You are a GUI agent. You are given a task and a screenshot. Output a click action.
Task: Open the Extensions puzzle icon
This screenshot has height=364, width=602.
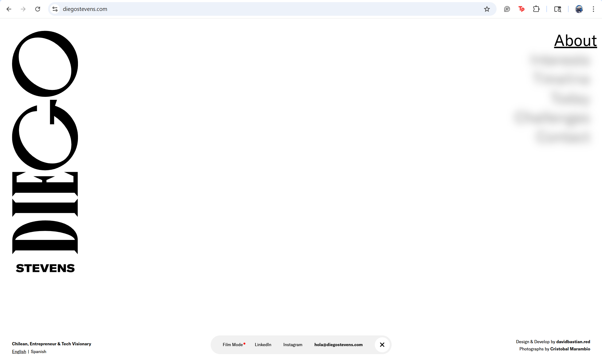(536, 9)
